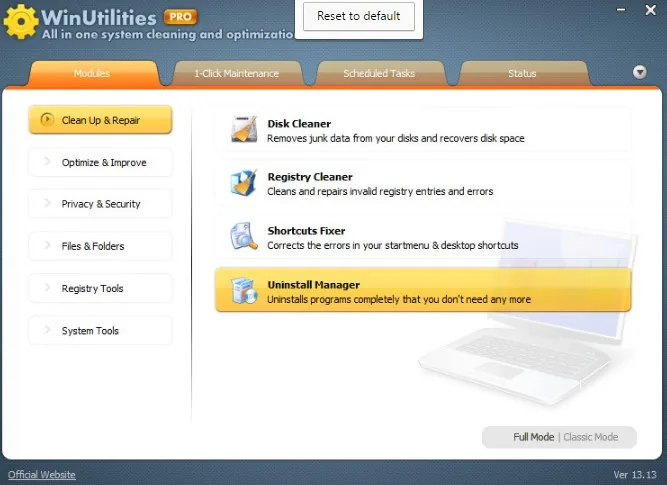Open the Scheduled Tasks tab
The width and height of the screenshot is (667, 485).
coord(379,74)
